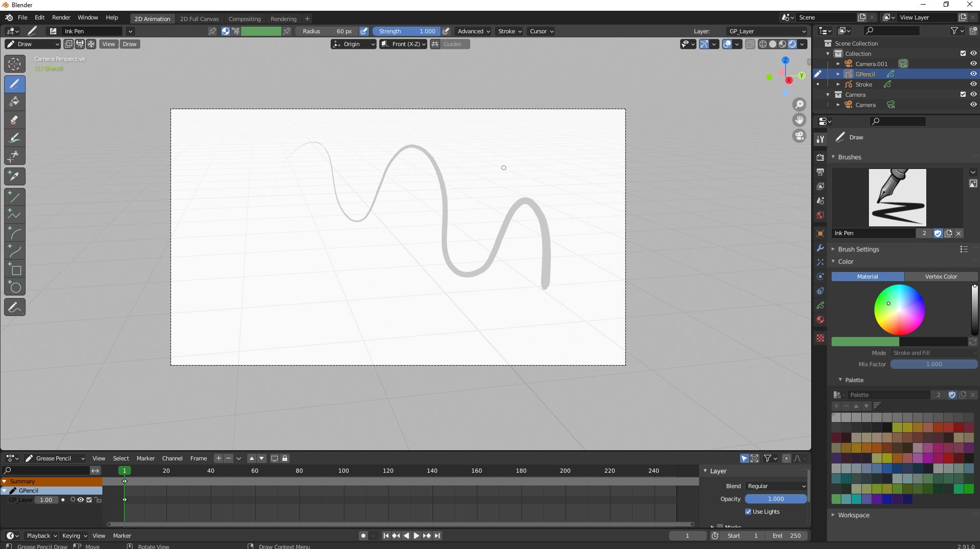Click the pan view hand icon
Viewport: 980px width, 549px height.
tap(799, 120)
